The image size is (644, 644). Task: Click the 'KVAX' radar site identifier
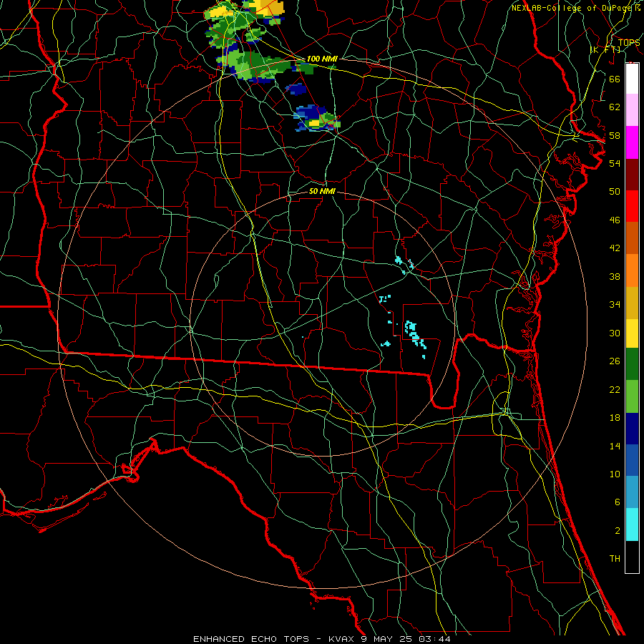pyautogui.click(x=342, y=639)
